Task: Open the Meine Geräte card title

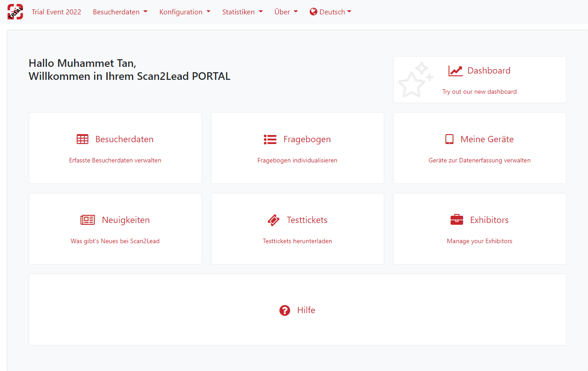Action: click(487, 140)
